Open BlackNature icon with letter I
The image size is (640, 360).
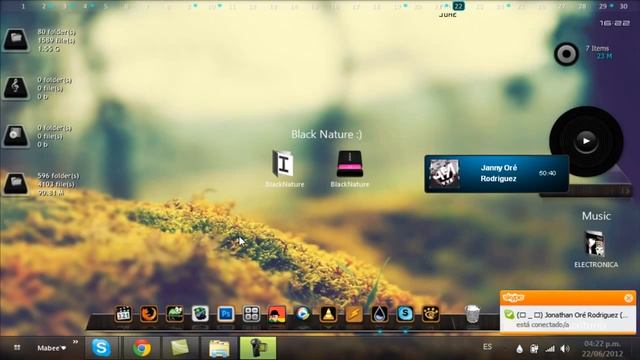[x=283, y=163]
